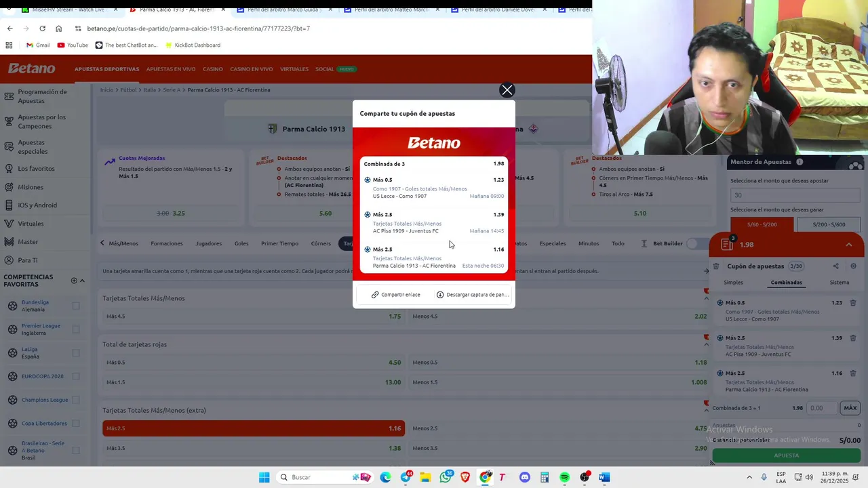The height and width of the screenshot is (488, 868).
Task: Open Spotify from the taskbar
Action: [x=564, y=477]
